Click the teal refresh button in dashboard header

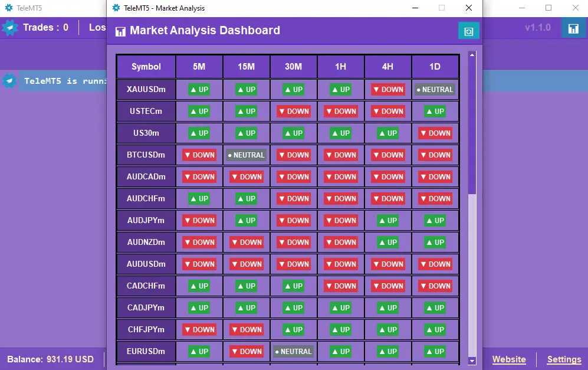[469, 31]
